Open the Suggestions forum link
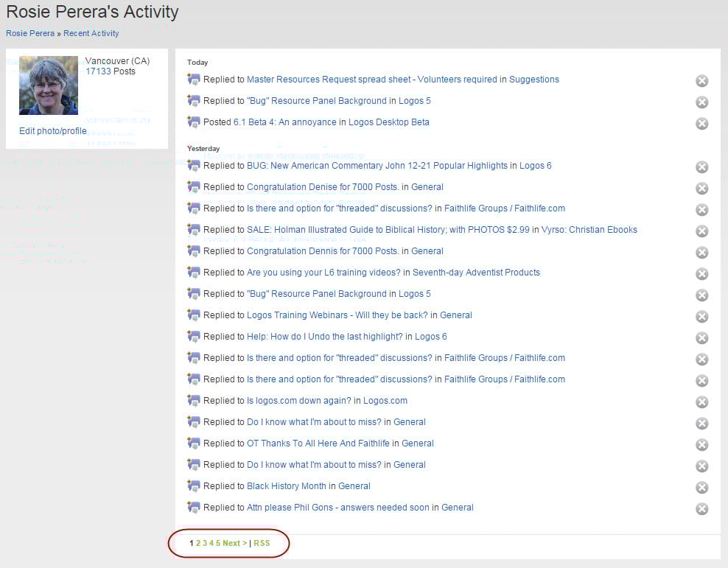 pos(534,80)
